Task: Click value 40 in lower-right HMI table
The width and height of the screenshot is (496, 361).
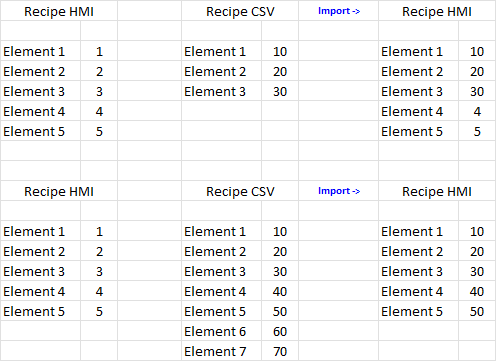Action: click(x=477, y=291)
